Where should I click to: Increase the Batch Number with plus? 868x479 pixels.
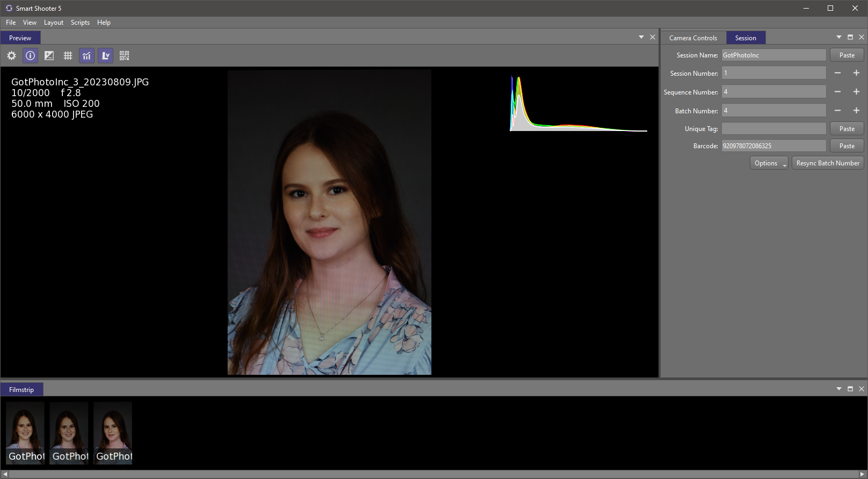click(x=856, y=111)
